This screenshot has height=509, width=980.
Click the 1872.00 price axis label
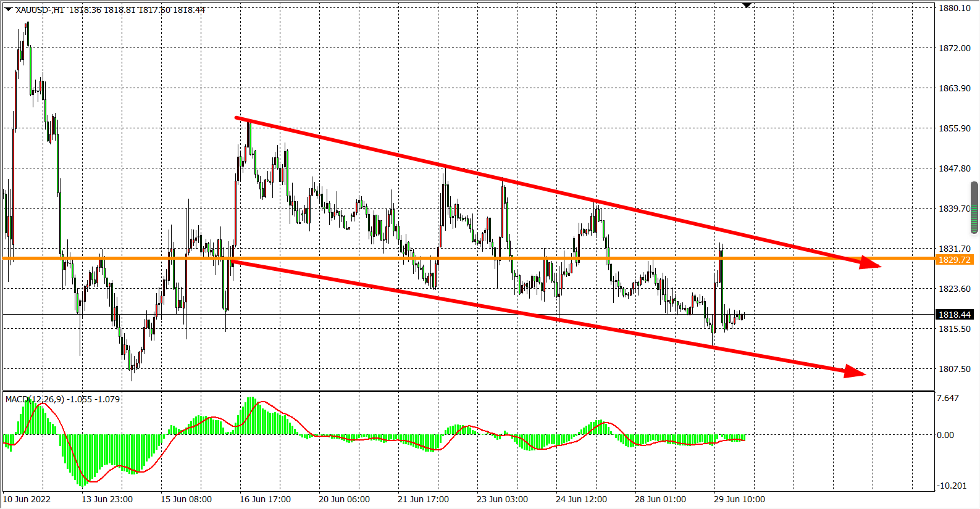954,48
